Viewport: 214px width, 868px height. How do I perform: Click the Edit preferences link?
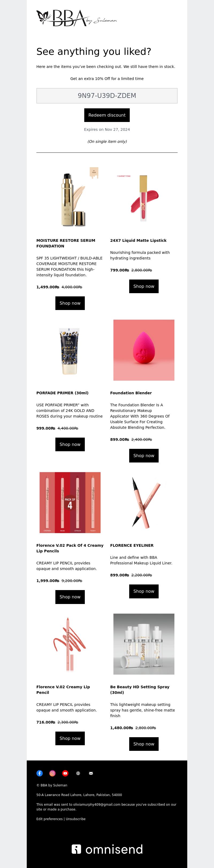tap(49, 819)
